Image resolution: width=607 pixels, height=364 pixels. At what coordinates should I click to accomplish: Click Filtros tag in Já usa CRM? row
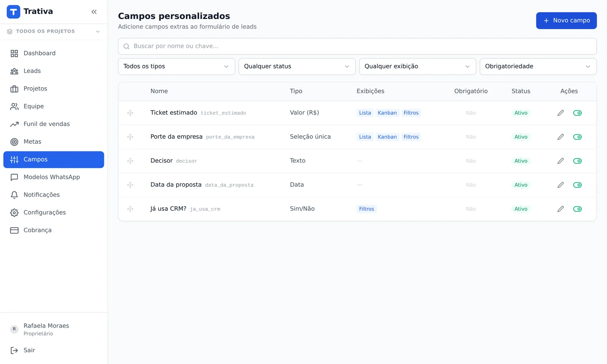coord(366,209)
